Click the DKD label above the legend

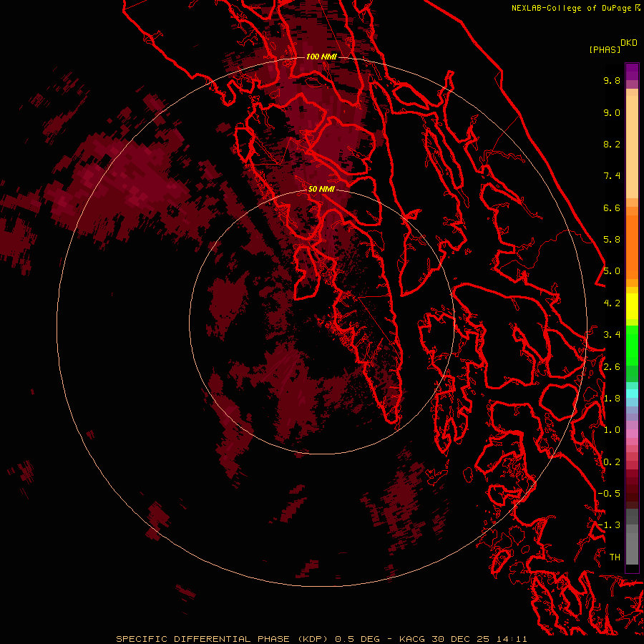click(629, 43)
